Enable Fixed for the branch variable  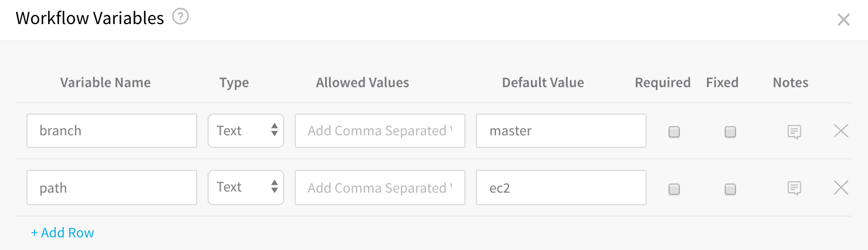(730, 132)
